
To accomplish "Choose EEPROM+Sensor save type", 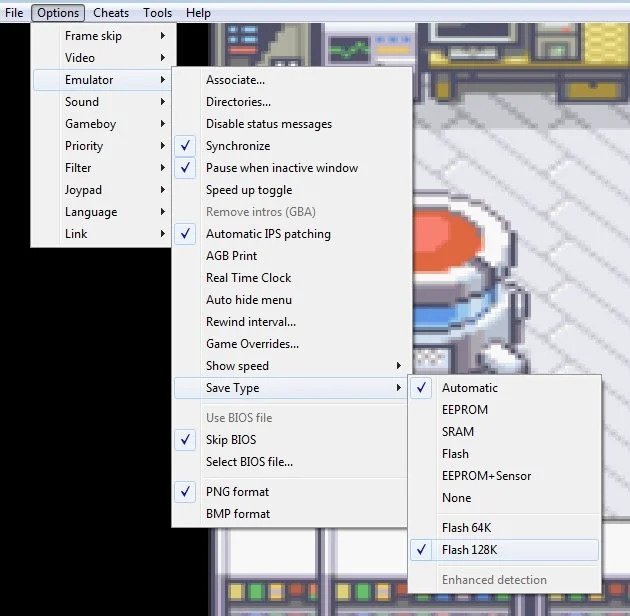I will 486,476.
